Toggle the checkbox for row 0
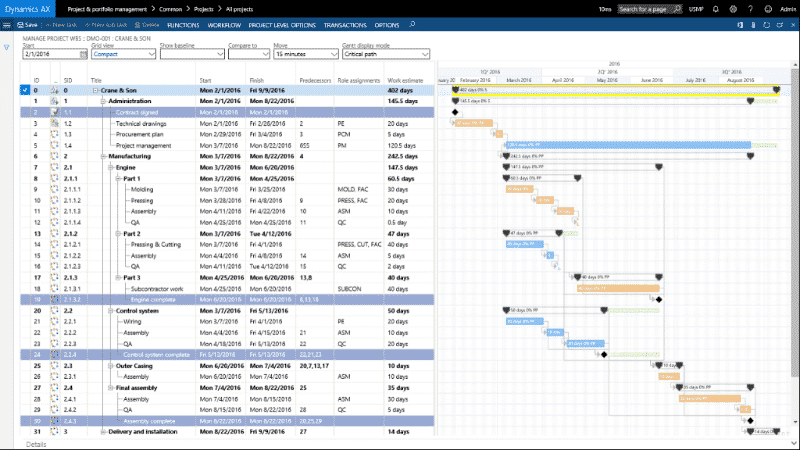Image resolution: width=800 pixels, height=450 pixels. [x=25, y=91]
